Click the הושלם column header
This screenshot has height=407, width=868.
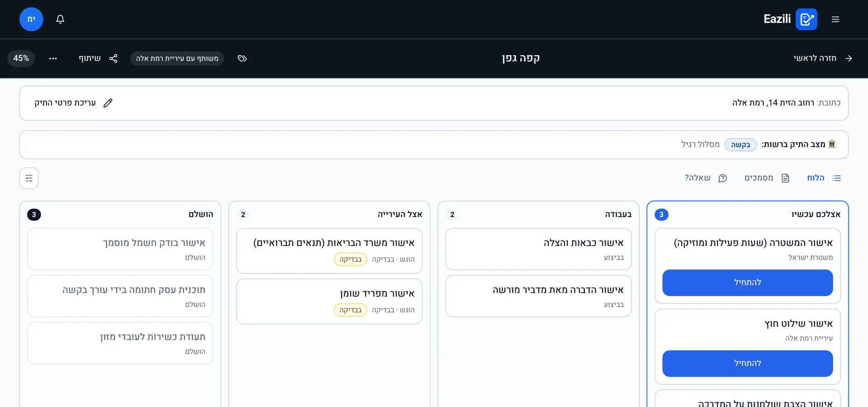pyautogui.click(x=201, y=214)
